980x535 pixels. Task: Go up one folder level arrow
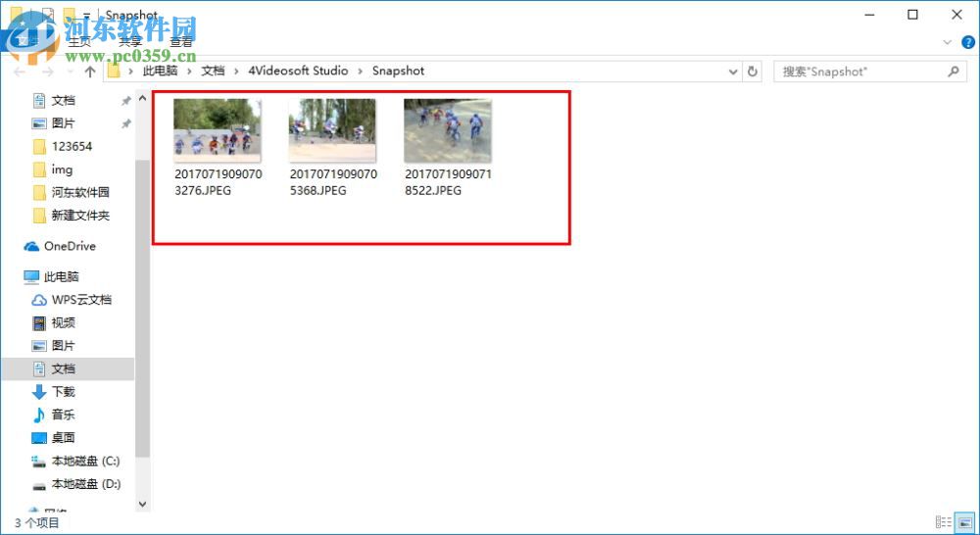point(90,72)
